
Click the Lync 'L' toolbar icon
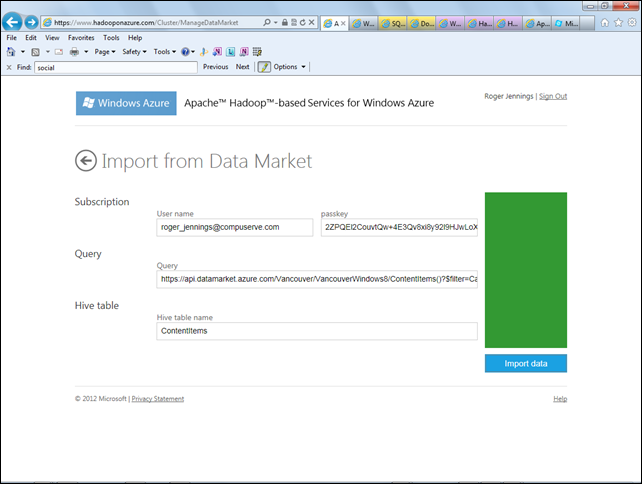(x=231, y=52)
